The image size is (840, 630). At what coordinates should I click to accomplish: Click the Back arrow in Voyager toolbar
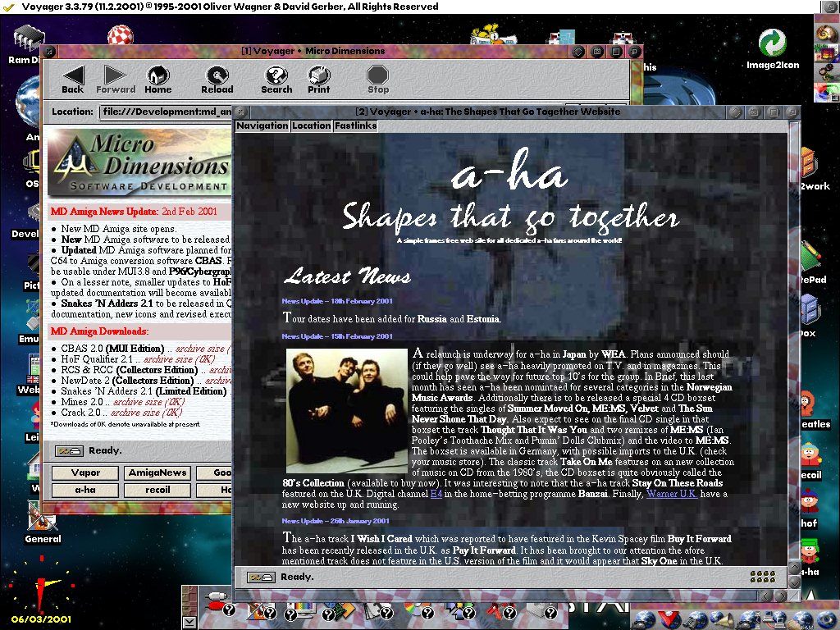click(x=73, y=80)
